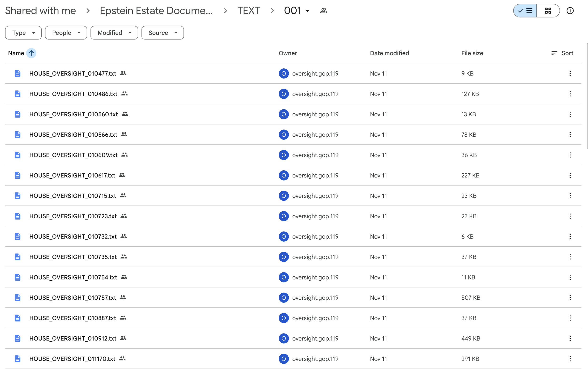This screenshot has width=588, height=369.
Task: Open more actions menu for HOUSE_OVERSIGHT_010757.txt
Action: [570, 298]
